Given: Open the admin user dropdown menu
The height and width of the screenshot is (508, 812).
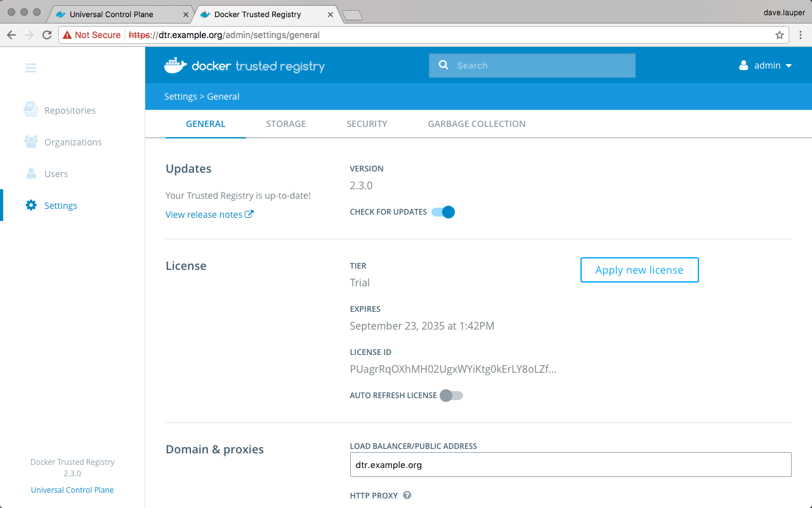Looking at the screenshot, I should pos(766,65).
